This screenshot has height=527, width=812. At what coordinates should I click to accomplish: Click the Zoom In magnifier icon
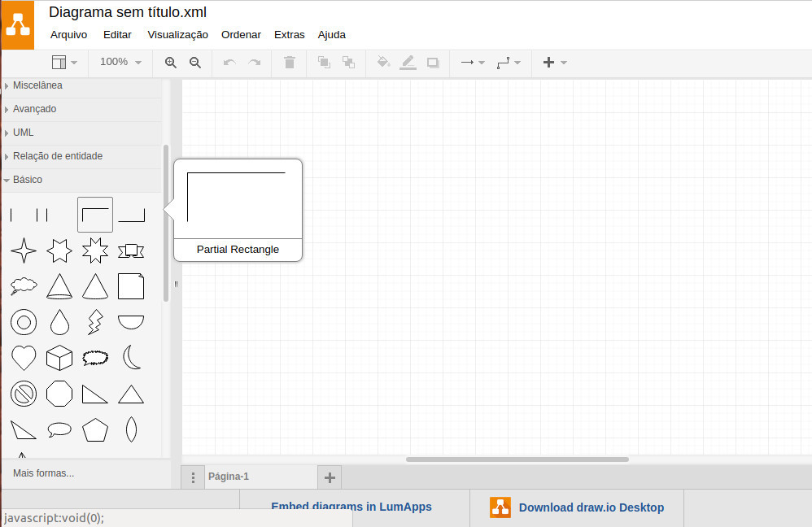(x=171, y=63)
